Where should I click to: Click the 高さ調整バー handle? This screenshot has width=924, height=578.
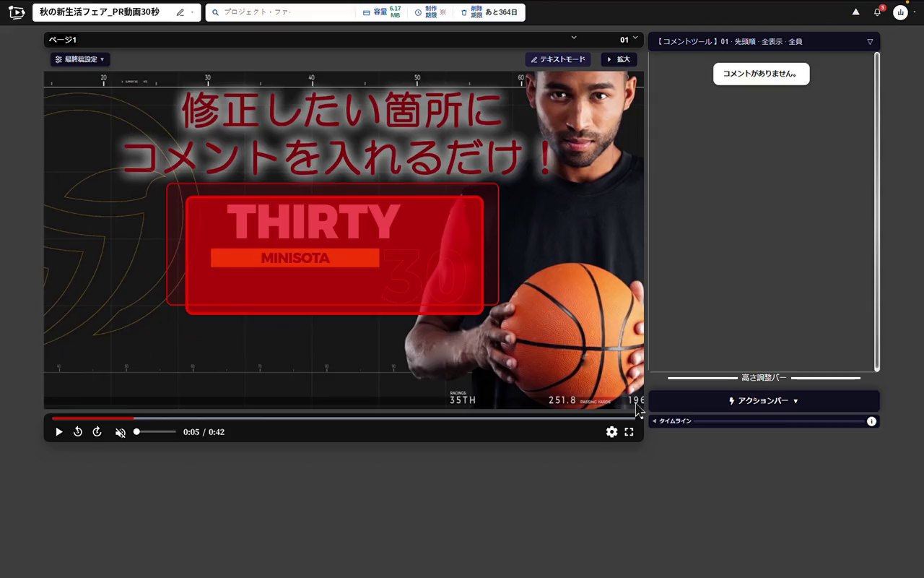764,378
